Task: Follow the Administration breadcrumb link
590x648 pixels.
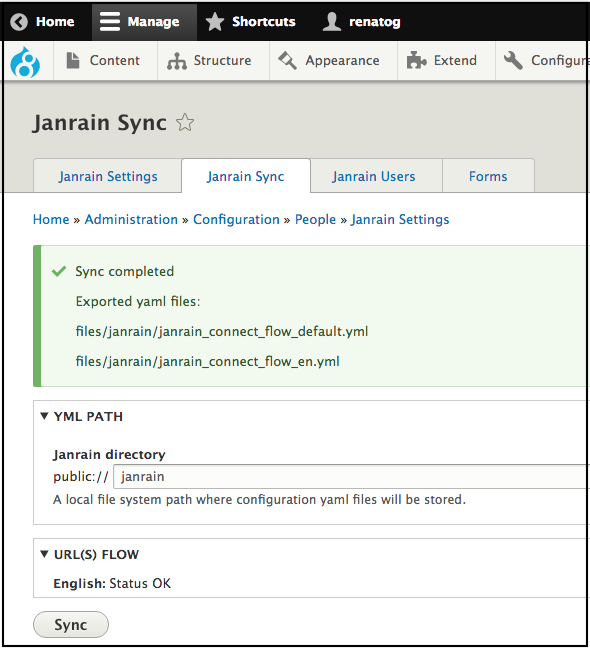Action: (131, 219)
